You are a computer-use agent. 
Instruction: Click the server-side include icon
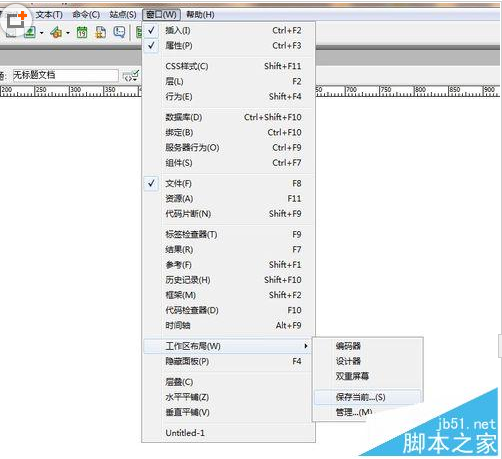(101, 32)
